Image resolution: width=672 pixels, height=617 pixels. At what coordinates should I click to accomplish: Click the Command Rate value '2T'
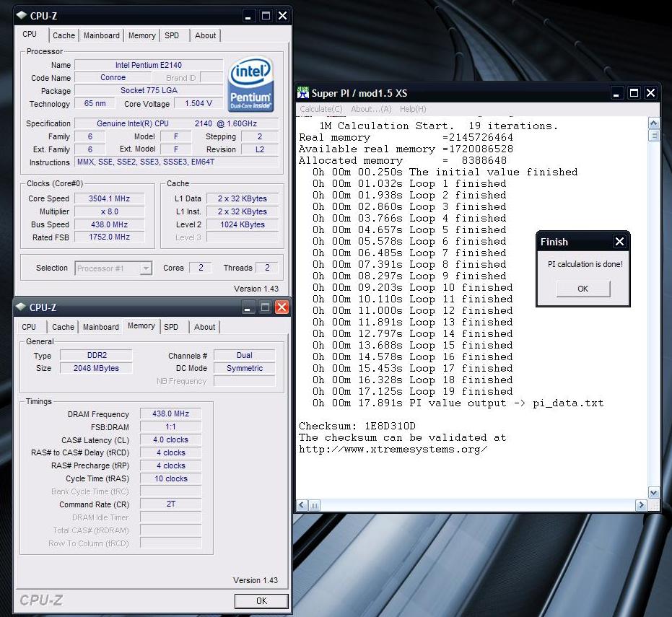[x=170, y=504]
